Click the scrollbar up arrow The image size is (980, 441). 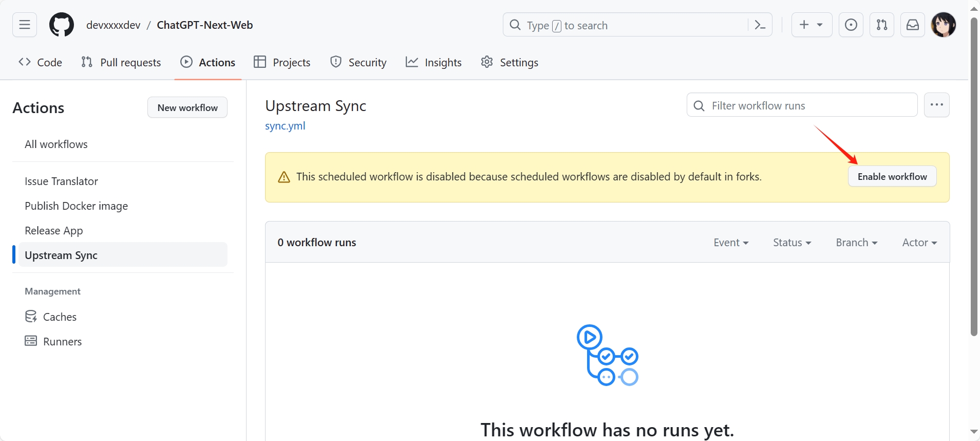coord(974,8)
